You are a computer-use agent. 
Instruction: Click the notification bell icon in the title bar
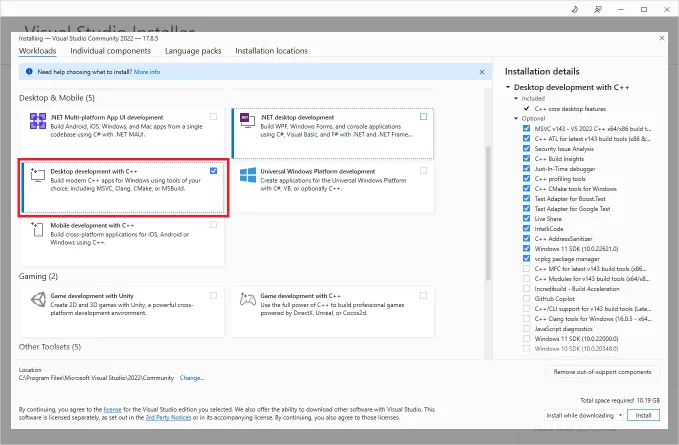click(575, 9)
